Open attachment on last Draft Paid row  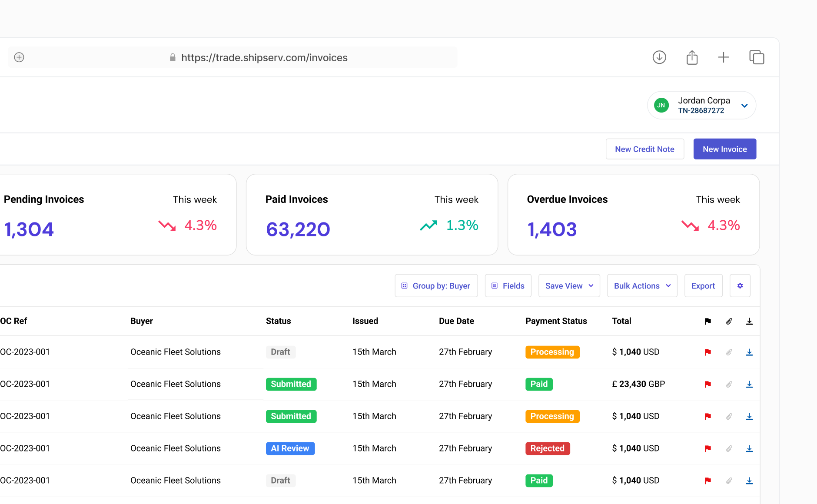(729, 481)
